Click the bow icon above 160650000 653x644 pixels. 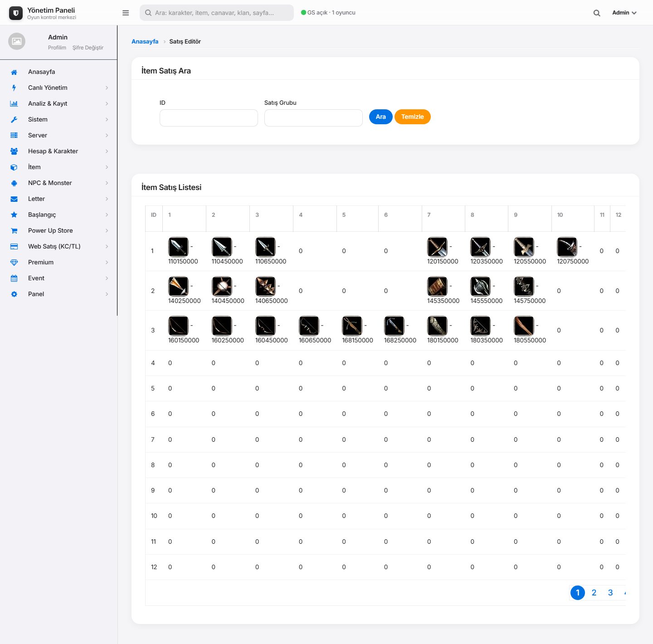(309, 326)
